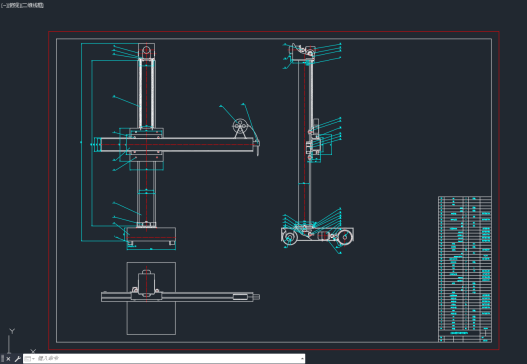The image size is (527, 364).
Task: Close the command line window
Action: [8, 359]
